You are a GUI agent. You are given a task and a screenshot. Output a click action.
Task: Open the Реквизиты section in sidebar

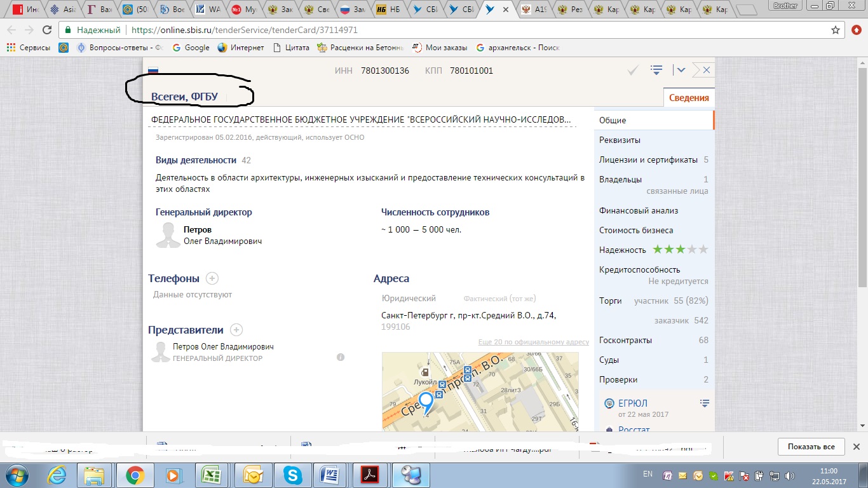pos(620,140)
